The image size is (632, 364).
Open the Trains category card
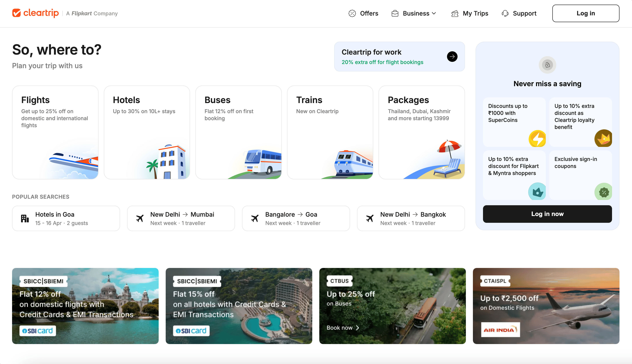click(x=330, y=132)
